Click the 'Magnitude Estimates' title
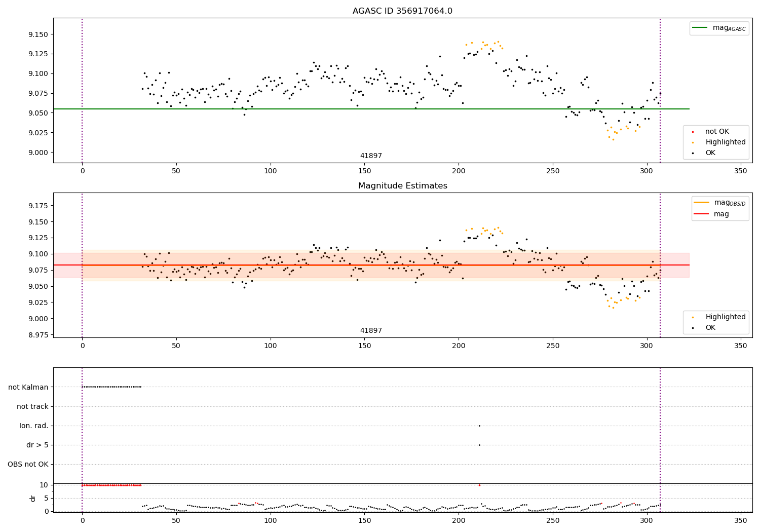Image resolution: width=760 pixels, height=532 pixels. (402, 186)
